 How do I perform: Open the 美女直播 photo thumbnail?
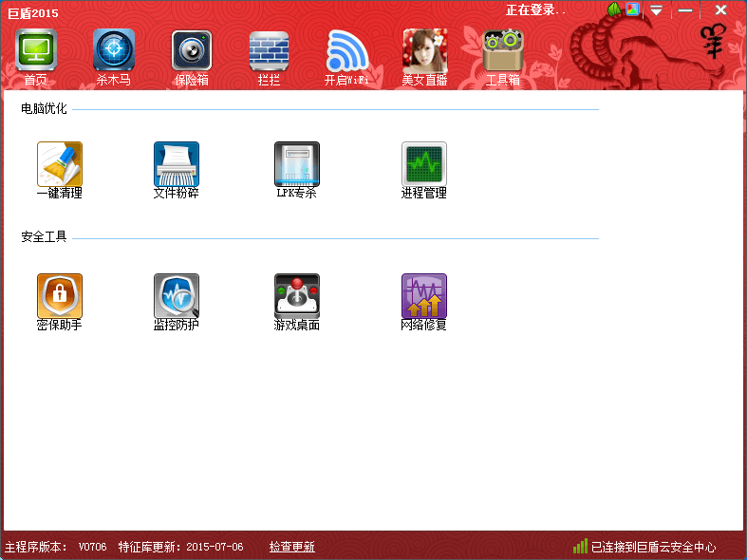[425, 50]
